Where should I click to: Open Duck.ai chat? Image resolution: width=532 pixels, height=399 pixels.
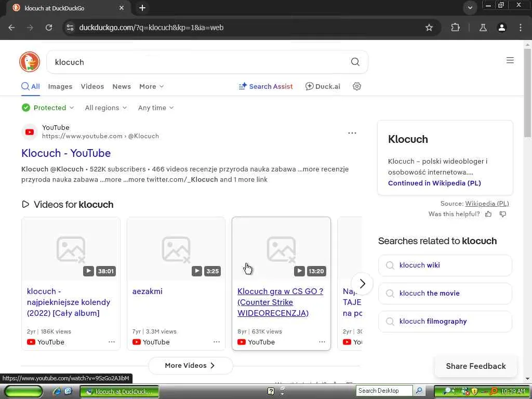point(323,87)
